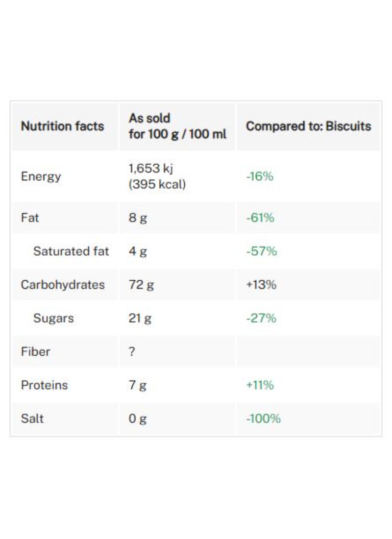Click the -57% saturated fat comparison
The height and width of the screenshot is (539, 392).
coord(261,251)
